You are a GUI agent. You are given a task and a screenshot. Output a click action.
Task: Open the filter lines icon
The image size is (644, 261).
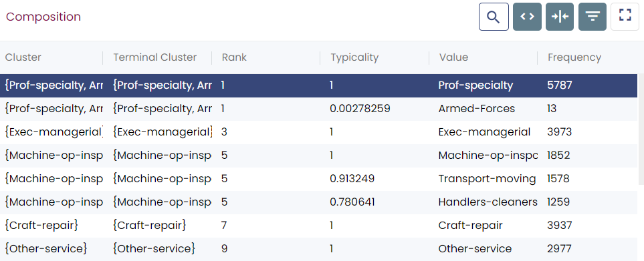click(x=593, y=17)
